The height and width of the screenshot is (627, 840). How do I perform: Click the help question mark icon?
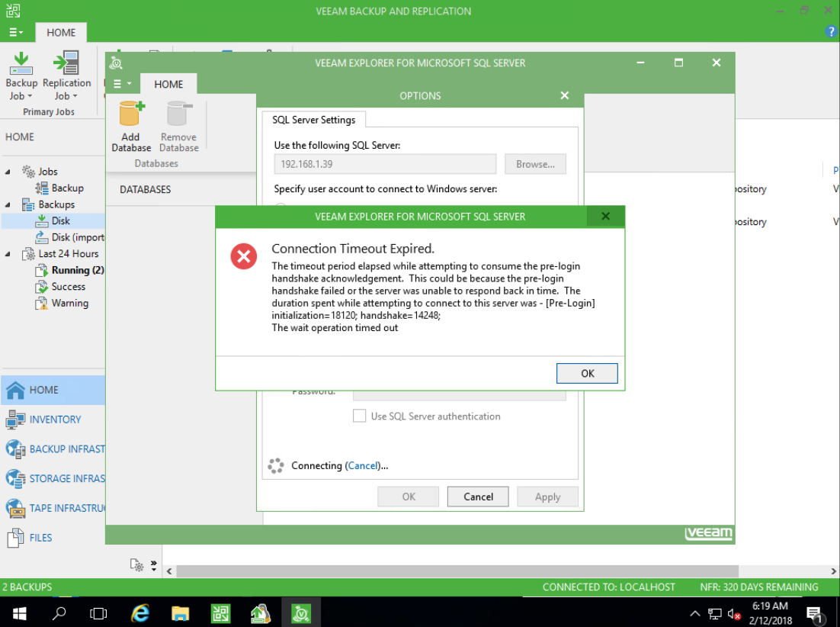tap(832, 31)
